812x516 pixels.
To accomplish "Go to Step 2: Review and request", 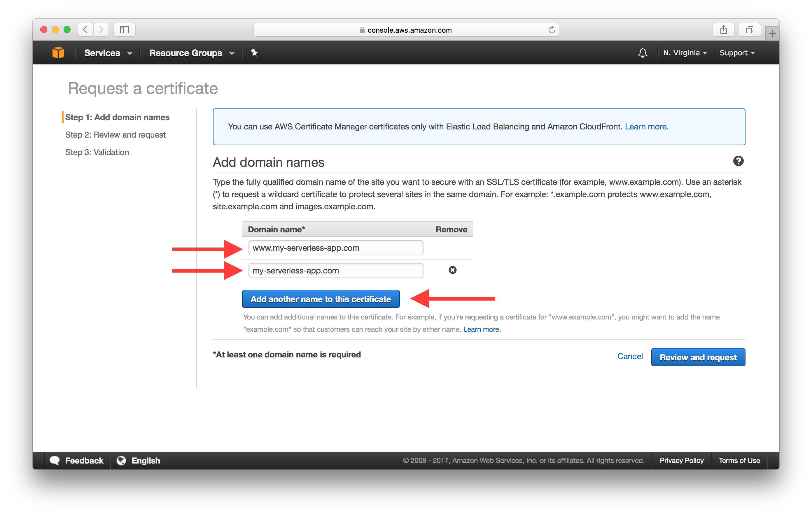I will tap(115, 135).
